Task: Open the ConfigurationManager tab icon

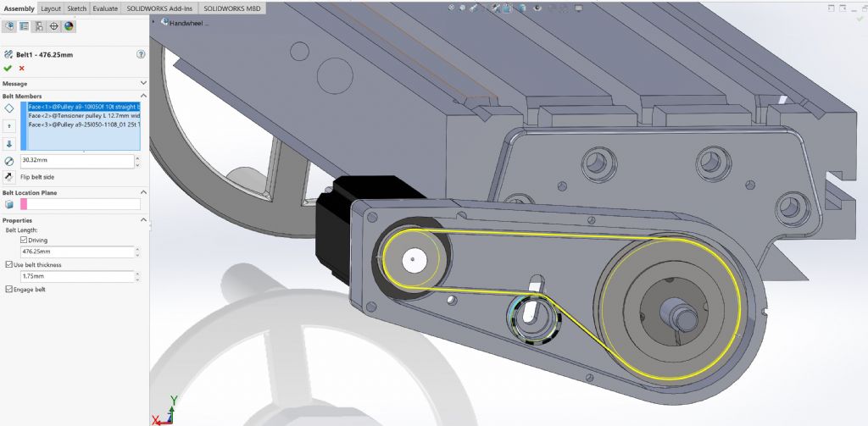Action: 39,26
